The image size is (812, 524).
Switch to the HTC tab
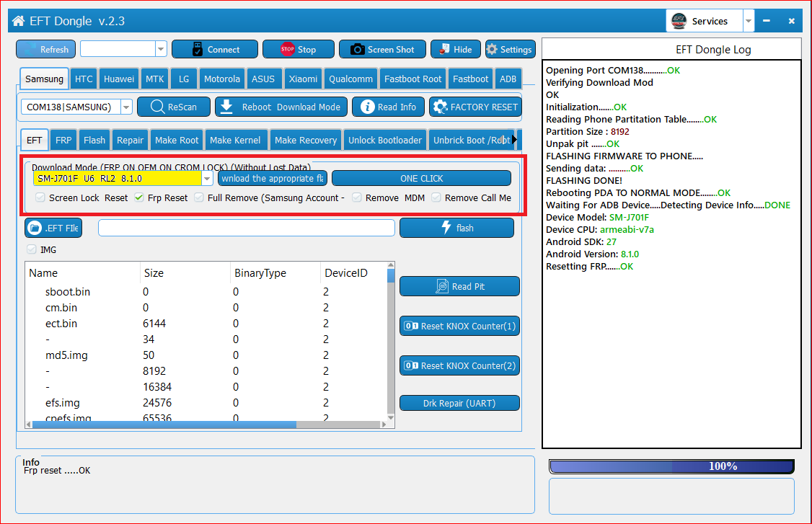coord(84,79)
